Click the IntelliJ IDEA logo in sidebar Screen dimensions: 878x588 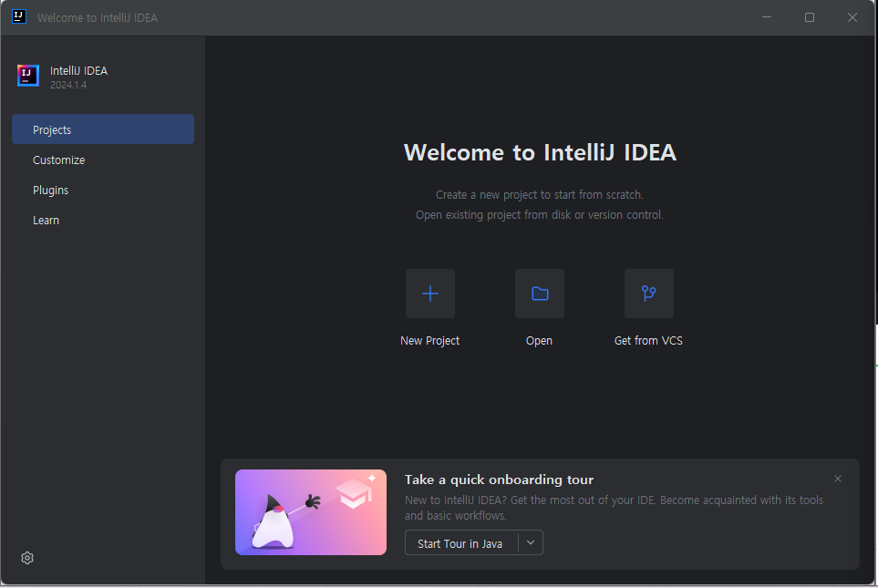click(28, 76)
